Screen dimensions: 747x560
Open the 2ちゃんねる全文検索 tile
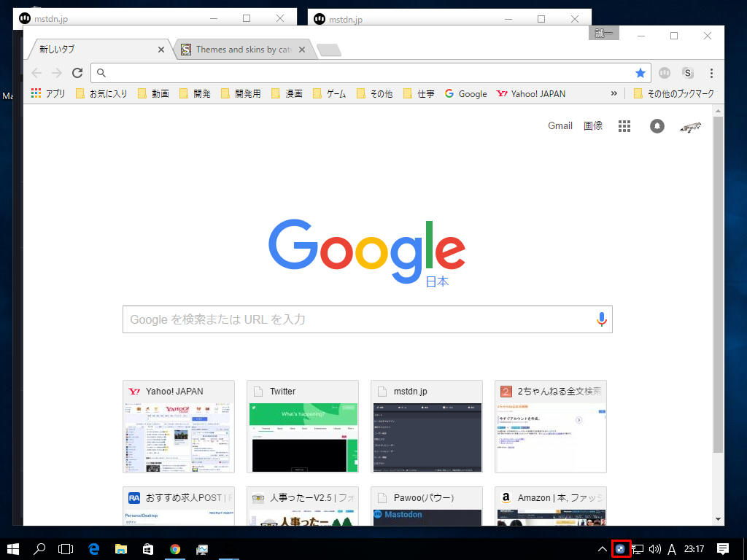(x=551, y=426)
